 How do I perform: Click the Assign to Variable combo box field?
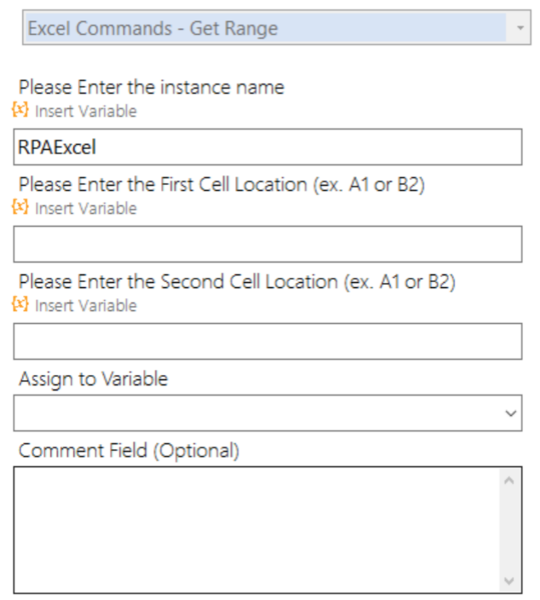pyautogui.click(x=268, y=413)
